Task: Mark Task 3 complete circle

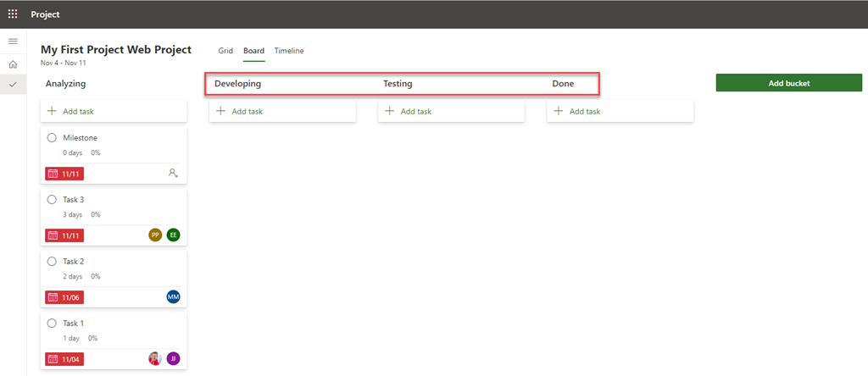Action: tap(52, 200)
